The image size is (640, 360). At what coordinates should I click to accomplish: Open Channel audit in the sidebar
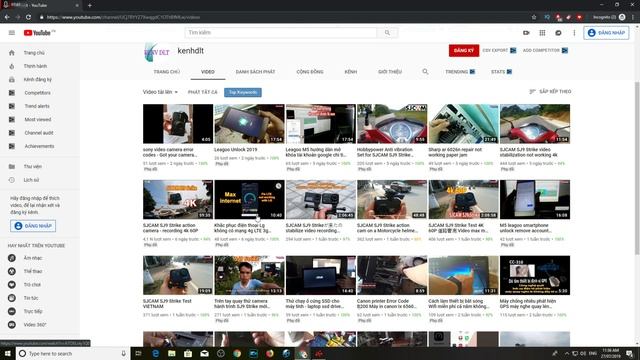coord(40,133)
